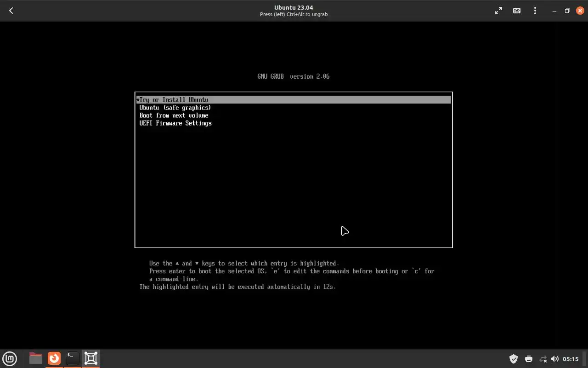The image size is (588, 368).
Task: Enter fullscreen mode for the VM
Action: [x=498, y=11]
